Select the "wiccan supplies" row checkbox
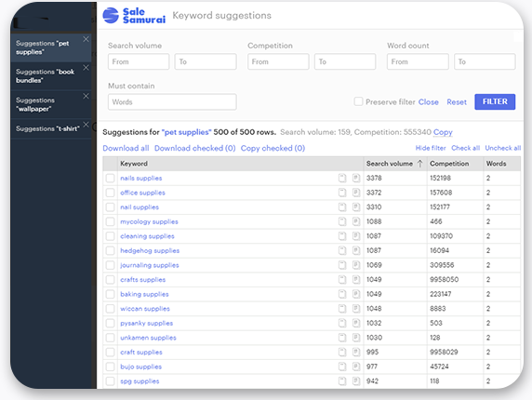532x400 pixels. 110,309
